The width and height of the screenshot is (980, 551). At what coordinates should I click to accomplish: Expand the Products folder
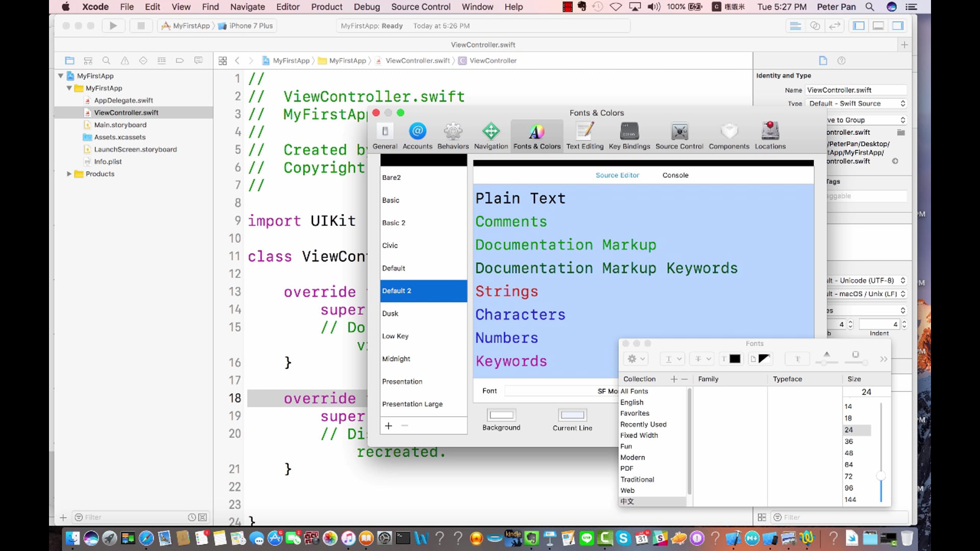pos(69,174)
